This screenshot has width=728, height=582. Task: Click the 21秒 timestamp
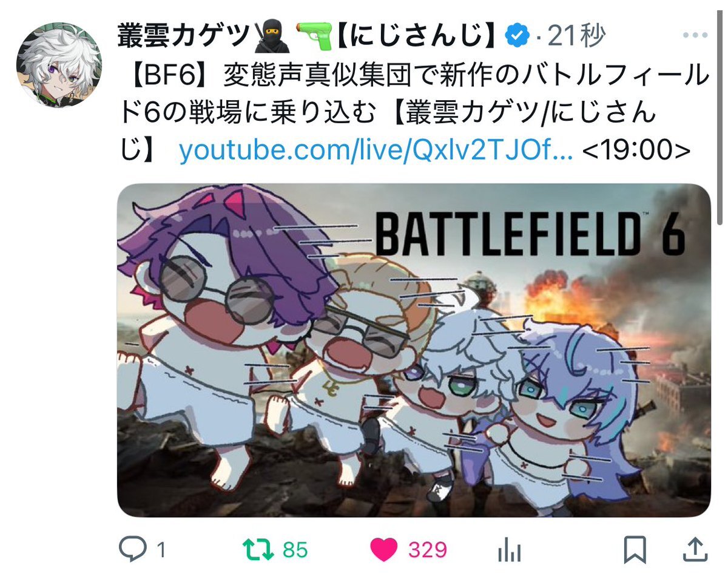pyautogui.click(x=577, y=38)
